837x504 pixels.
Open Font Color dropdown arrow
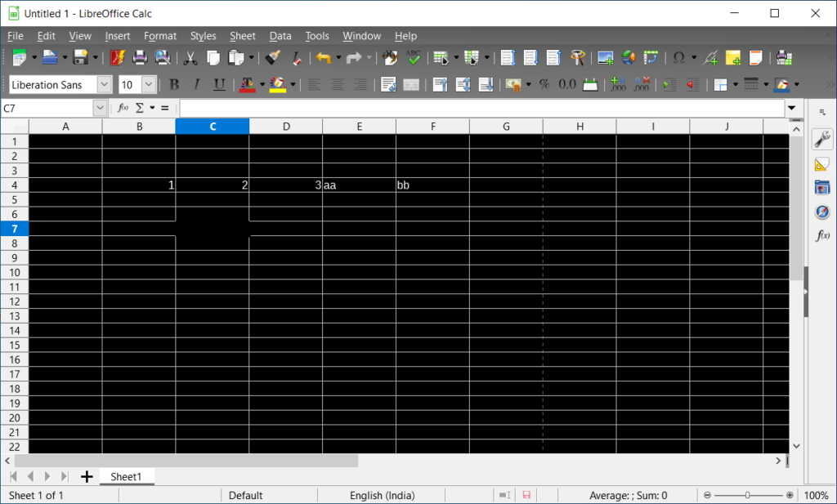point(262,84)
